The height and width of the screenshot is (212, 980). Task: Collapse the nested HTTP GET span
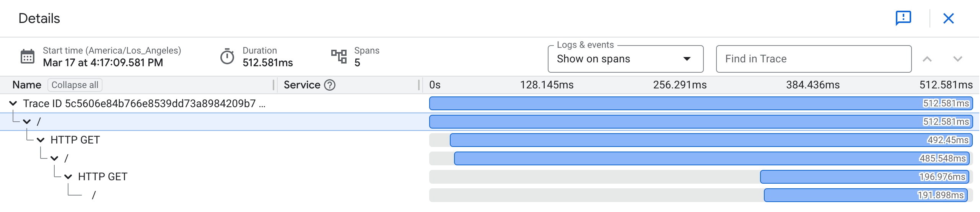[68, 177]
